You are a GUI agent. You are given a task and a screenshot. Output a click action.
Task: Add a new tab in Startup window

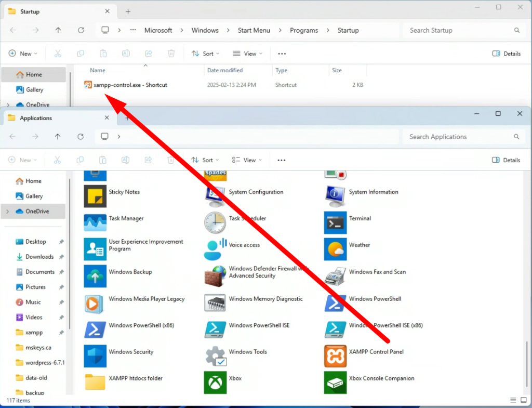click(128, 11)
